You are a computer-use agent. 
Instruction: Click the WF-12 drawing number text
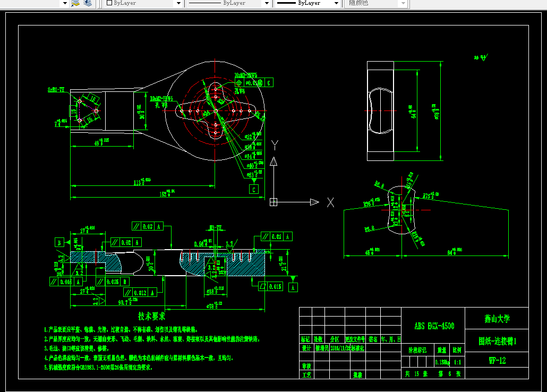point(497,361)
